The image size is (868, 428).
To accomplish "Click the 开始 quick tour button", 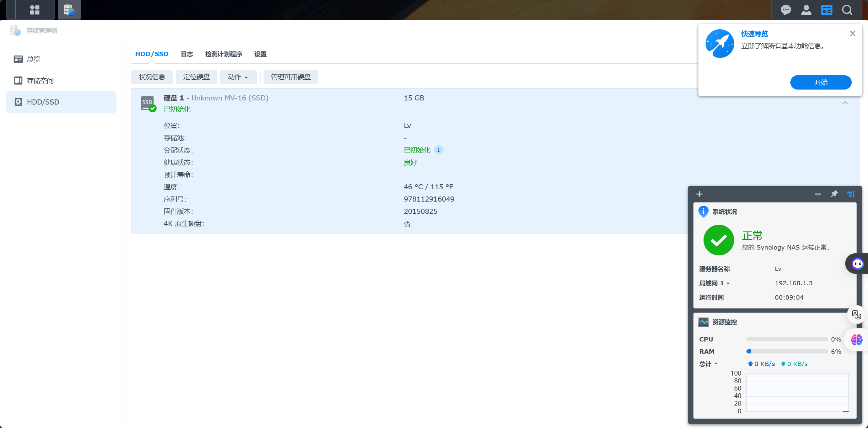I will pos(821,82).
